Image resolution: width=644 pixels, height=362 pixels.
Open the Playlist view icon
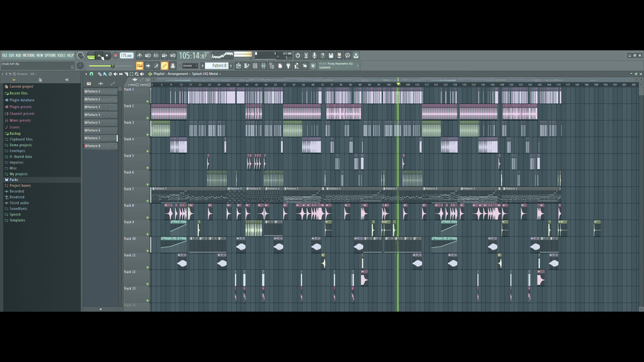coord(238,66)
